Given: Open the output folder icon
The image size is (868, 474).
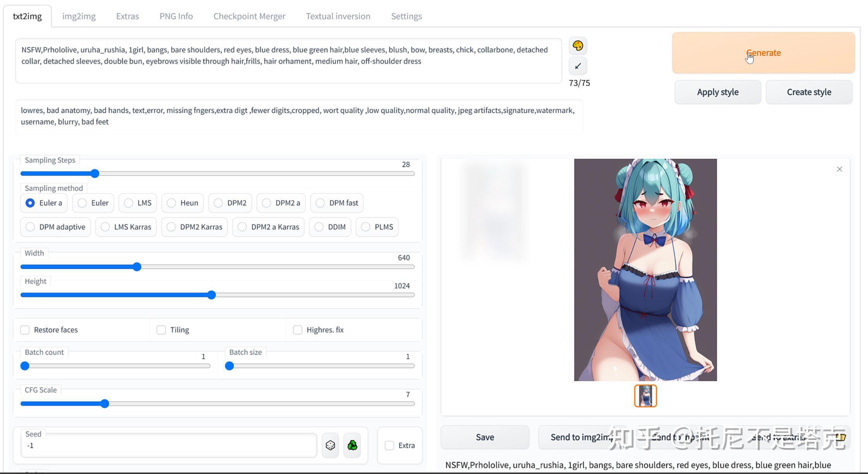Looking at the screenshot, I should [841, 437].
